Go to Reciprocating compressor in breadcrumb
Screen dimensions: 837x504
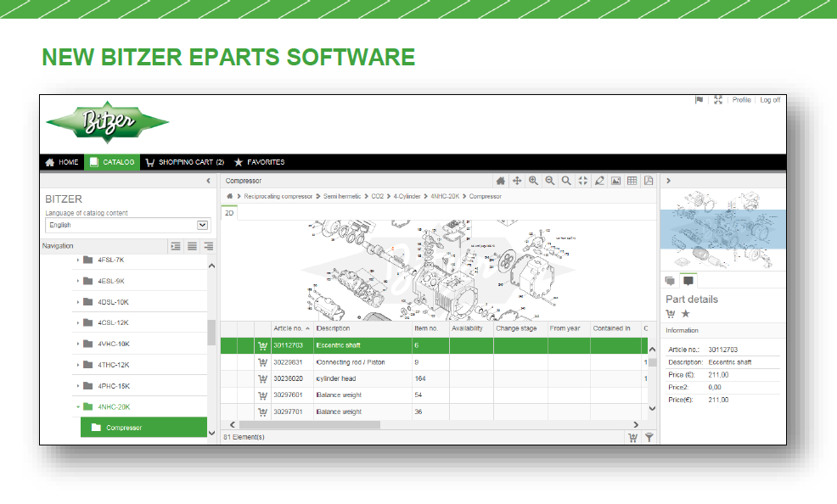pyautogui.click(x=278, y=196)
